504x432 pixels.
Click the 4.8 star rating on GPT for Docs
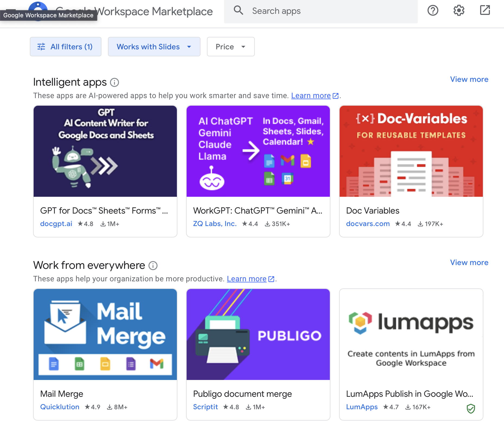85,224
